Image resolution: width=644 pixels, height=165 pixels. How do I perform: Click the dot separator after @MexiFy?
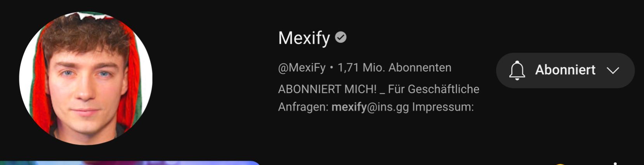pos(332,68)
